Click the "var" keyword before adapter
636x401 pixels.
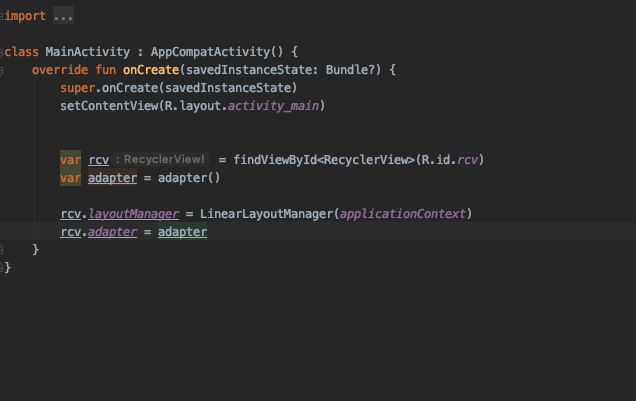pos(71,178)
